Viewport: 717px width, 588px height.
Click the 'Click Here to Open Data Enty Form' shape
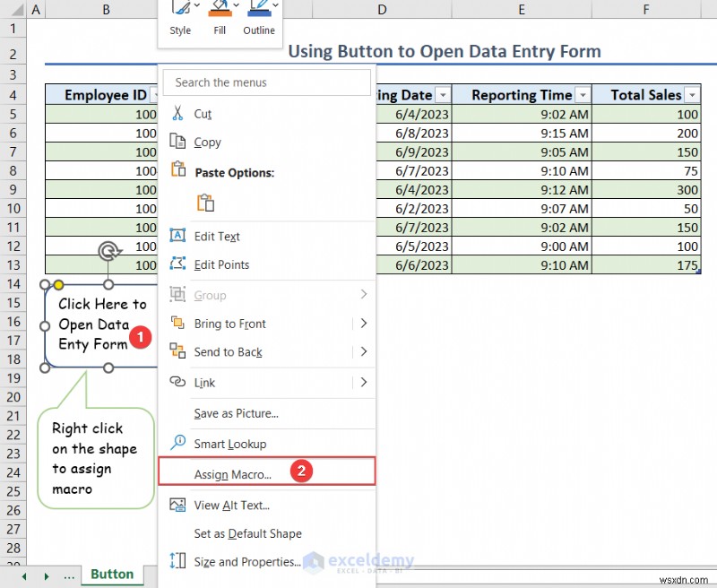(x=101, y=325)
